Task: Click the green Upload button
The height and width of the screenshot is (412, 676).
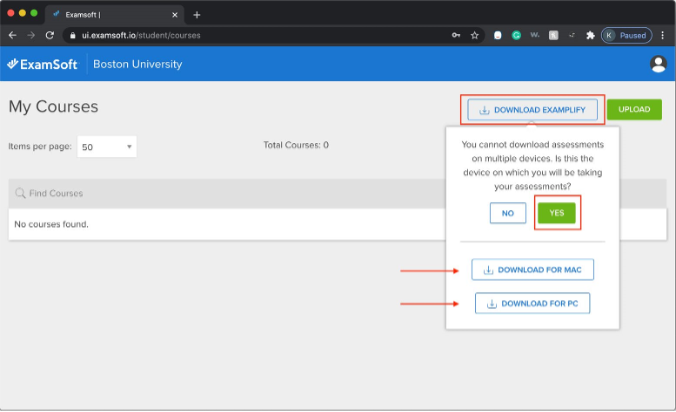Action: click(x=634, y=109)
